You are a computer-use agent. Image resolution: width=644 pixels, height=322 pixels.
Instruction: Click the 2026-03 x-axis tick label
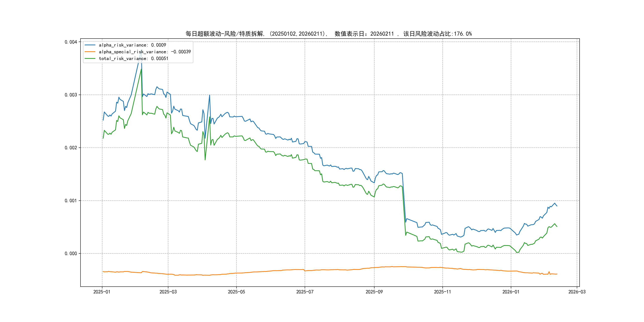577,292
